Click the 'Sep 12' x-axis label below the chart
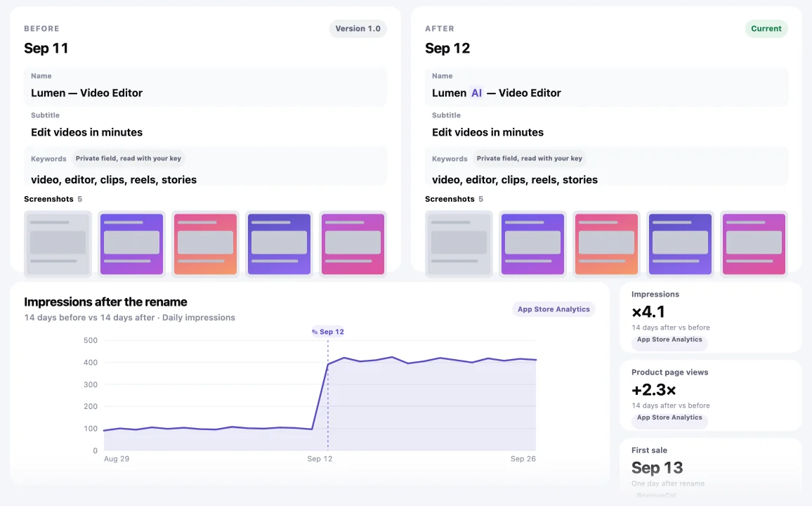This screenshot has height=506, width=812. (320, 459)
